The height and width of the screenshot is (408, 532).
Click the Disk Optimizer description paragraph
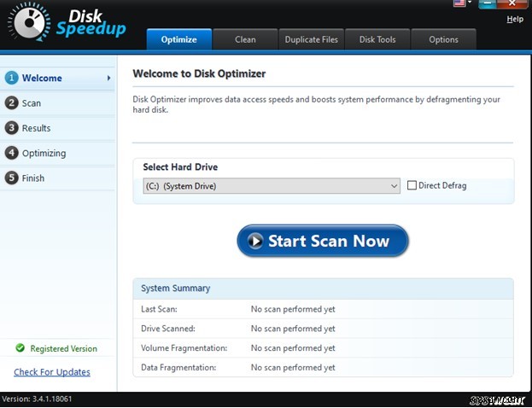316,104
